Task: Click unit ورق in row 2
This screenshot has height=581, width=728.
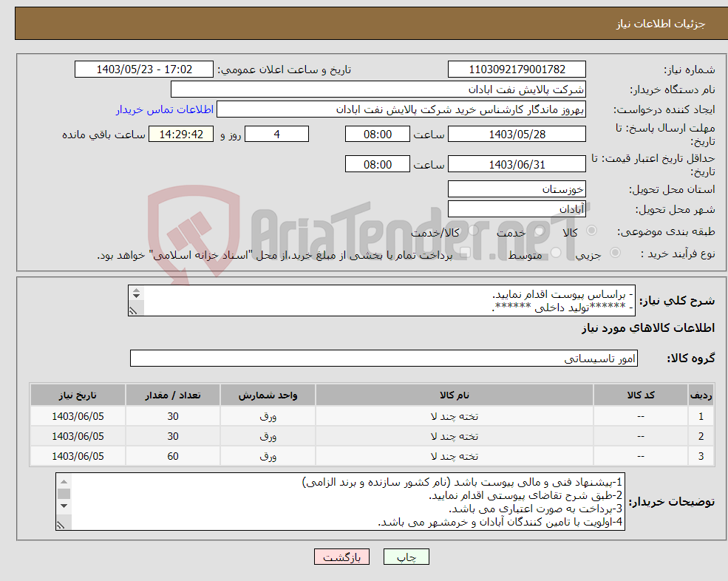Action: pos(268,437)
